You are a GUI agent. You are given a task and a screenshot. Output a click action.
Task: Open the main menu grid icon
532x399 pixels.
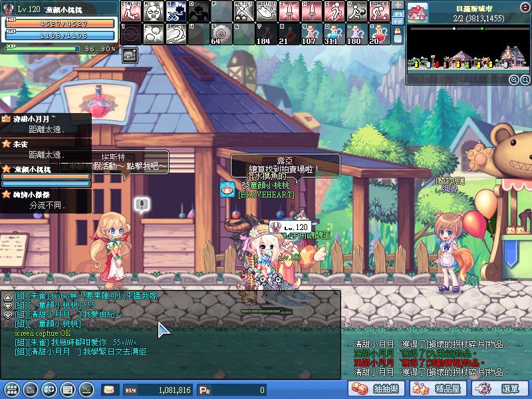pyautogui.click(x=12, y=390)
